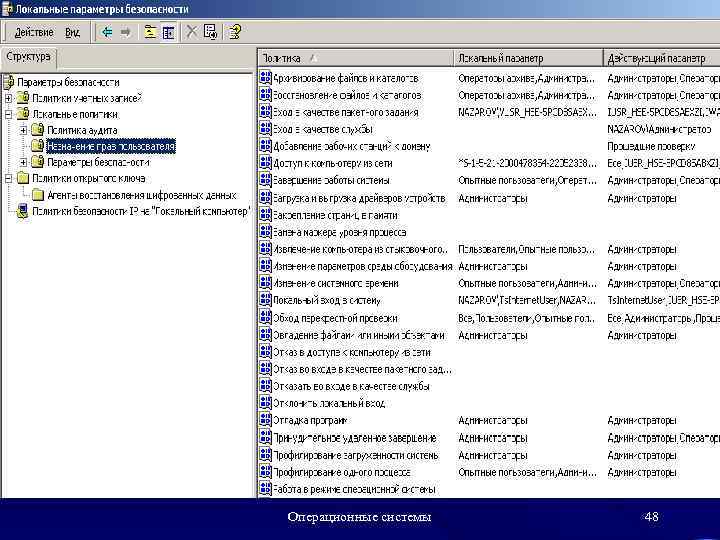The image size is (720, 540).
Task: Click the Export list toolbar icon
Action: tap(210, 32)
